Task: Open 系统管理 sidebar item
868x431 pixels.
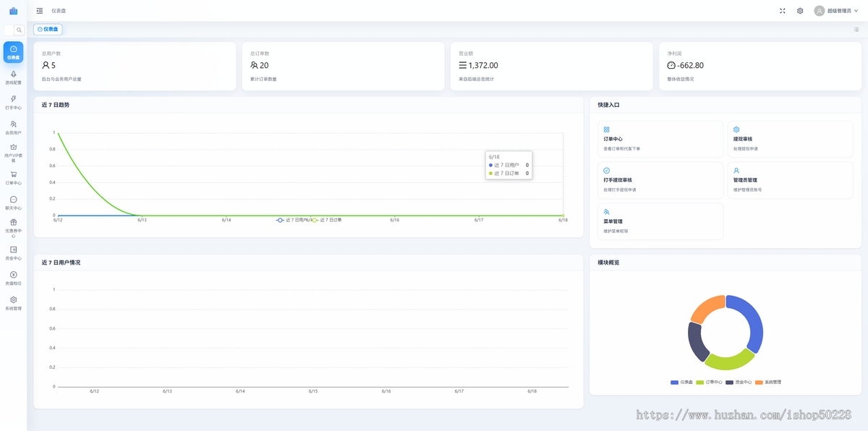Action: [13, 303]
